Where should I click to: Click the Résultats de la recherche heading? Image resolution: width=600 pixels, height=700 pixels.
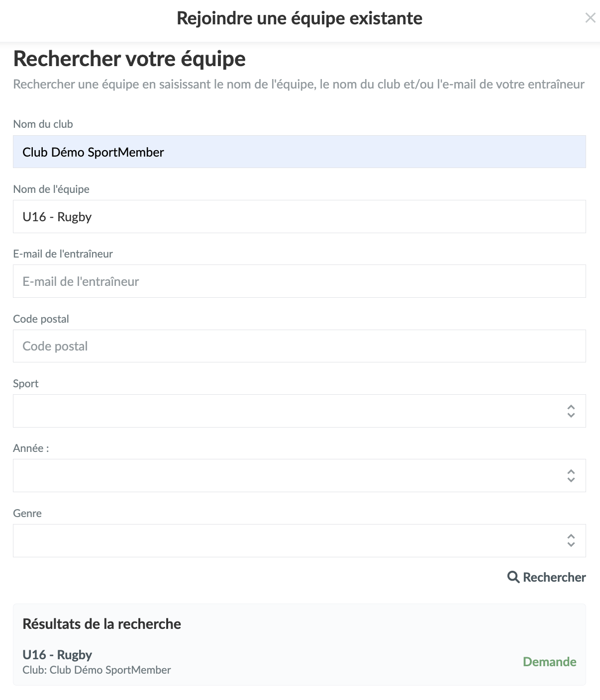click(x=101, y=624)
